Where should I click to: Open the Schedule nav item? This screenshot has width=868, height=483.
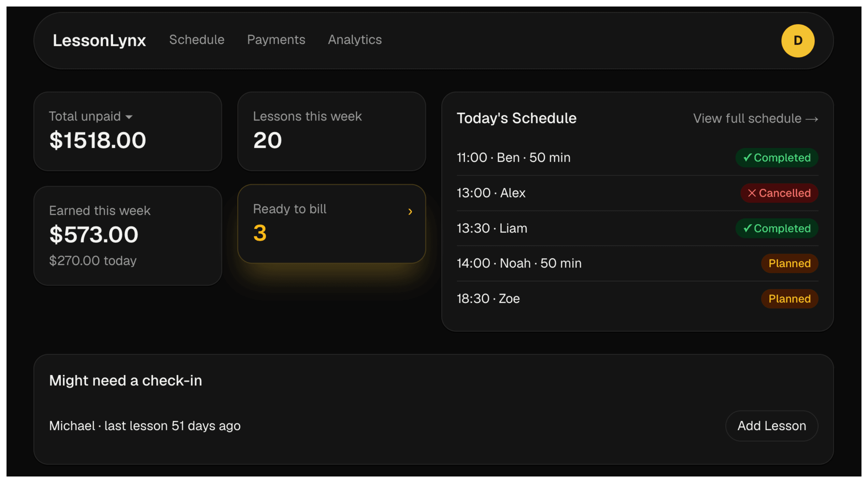click(197, 40)
